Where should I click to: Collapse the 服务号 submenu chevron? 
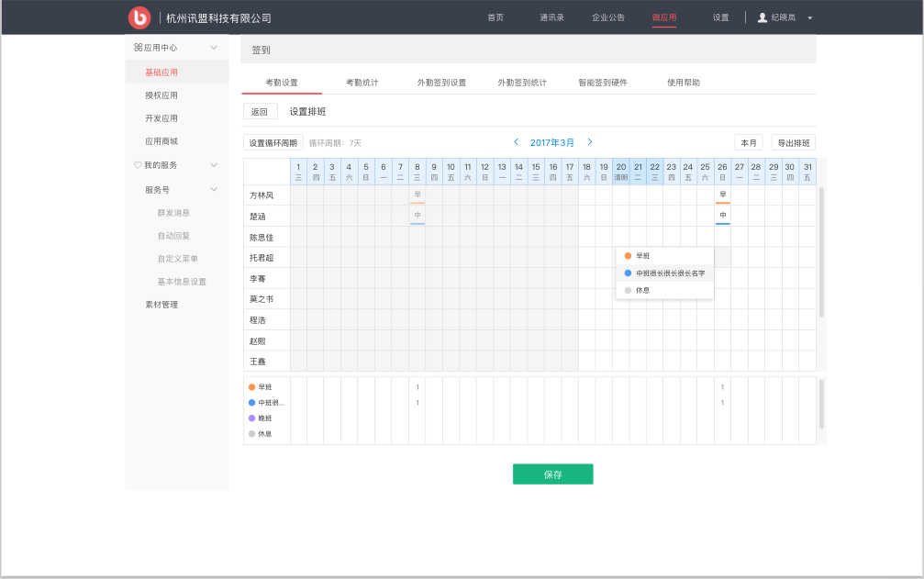214,189
